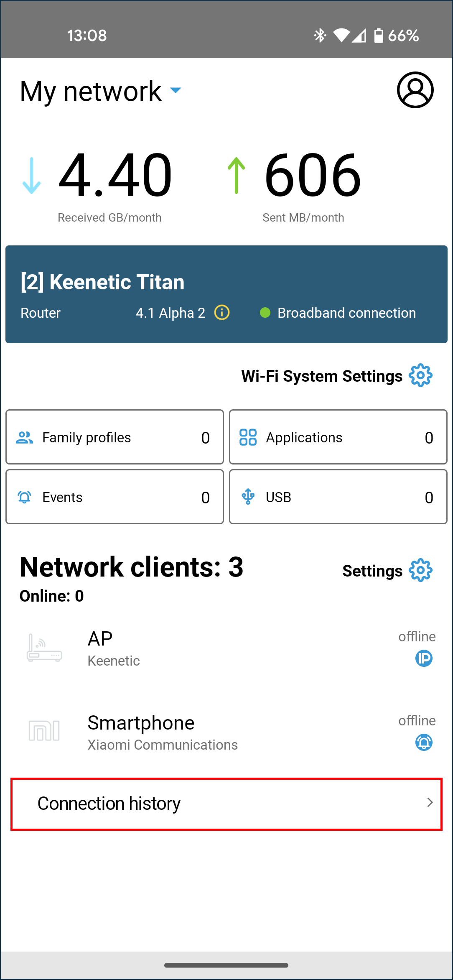Open the USB tile

[x=338, y=497]
